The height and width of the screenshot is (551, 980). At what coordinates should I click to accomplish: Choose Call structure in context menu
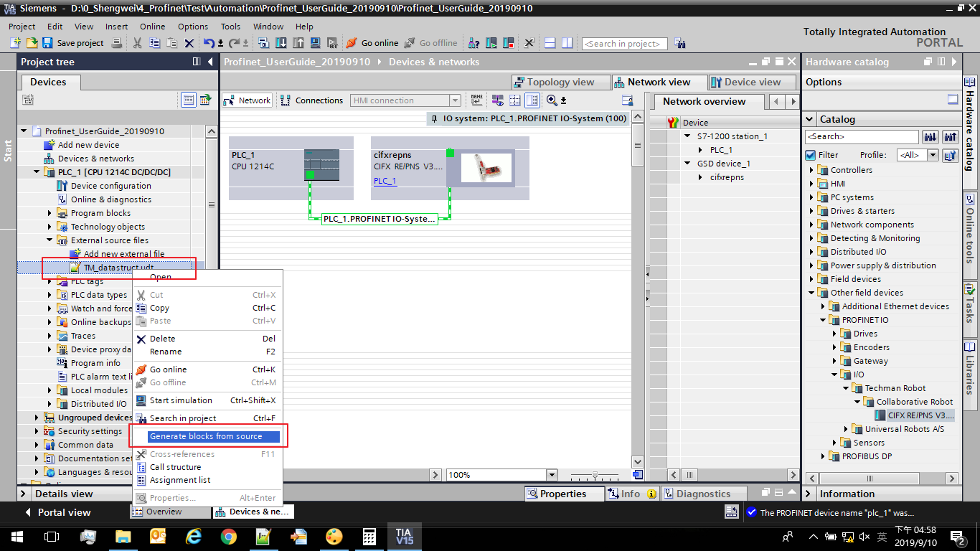tap(207, 467)
